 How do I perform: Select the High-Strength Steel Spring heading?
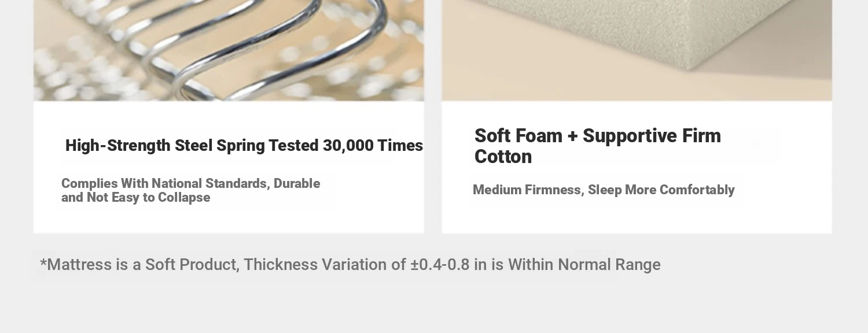point(244,146)
